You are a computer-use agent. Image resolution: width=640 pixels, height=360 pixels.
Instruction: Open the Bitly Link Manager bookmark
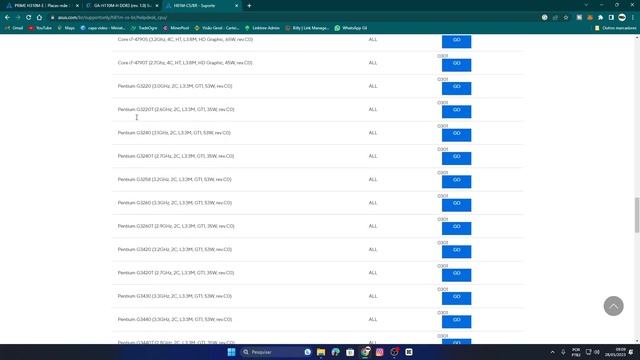tap(307, 28)
